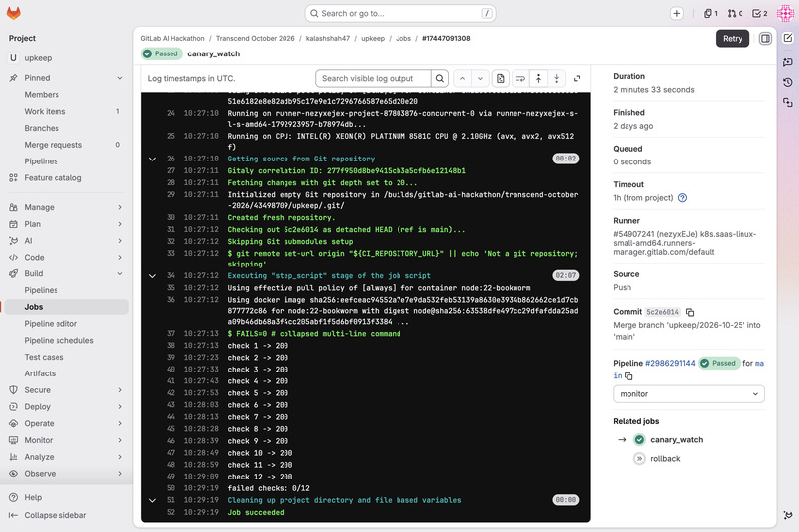Click the skipped status icon of rollback job
Screen dimensions: 799x532
click(x=639, y=458)
